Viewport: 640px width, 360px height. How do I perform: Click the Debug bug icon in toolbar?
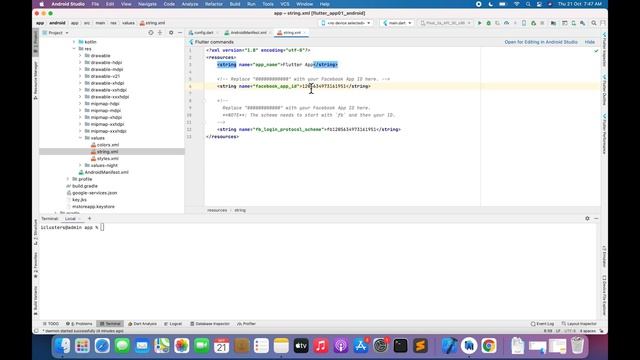click(489, 23)
